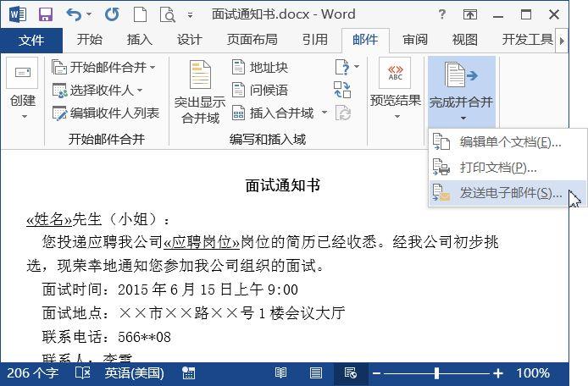Expand the 插入合并域 dropdown arrow

click(325, 112)
